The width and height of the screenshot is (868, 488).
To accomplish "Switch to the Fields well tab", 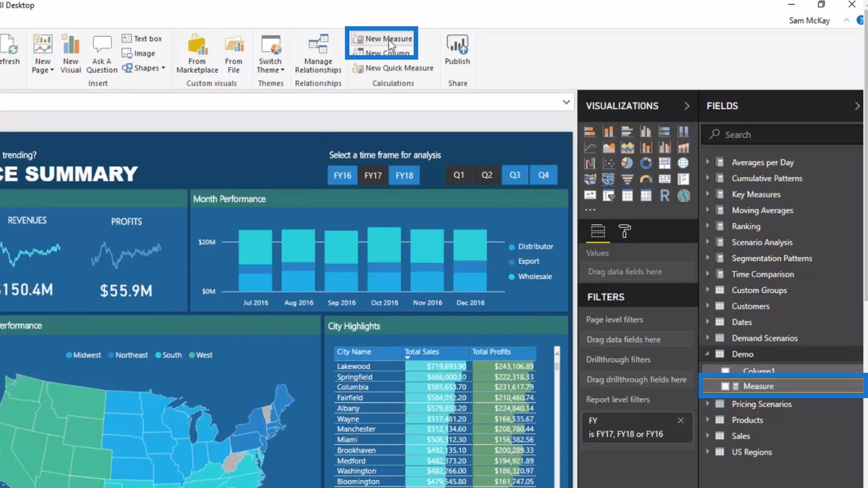I will tap(598, 231).
